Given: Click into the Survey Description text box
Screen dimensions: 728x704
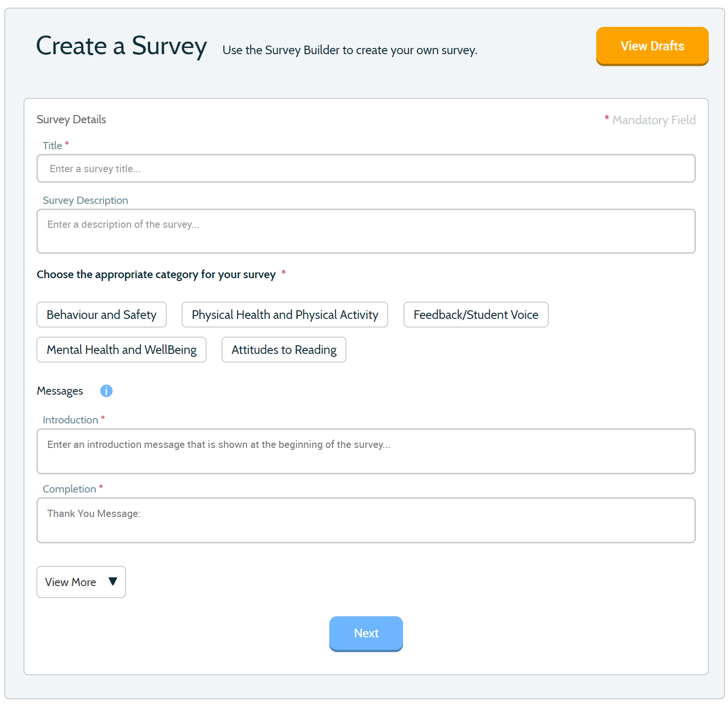Looking at the screenshot, I should pos(366,231).
